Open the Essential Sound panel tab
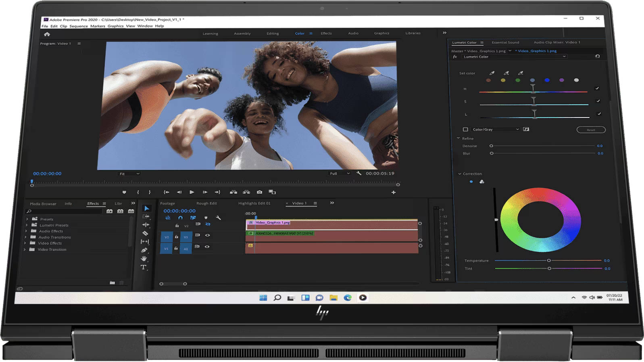 point(505,42)
